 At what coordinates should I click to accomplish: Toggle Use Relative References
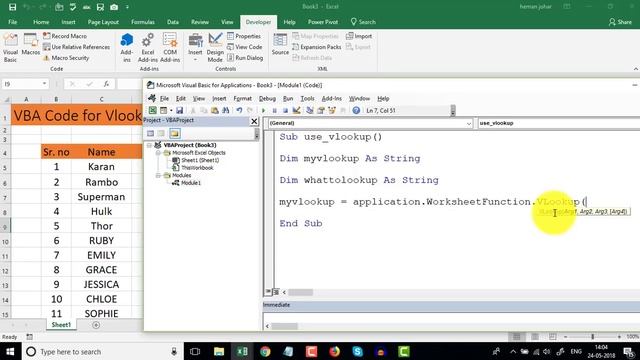click(76, 47)
